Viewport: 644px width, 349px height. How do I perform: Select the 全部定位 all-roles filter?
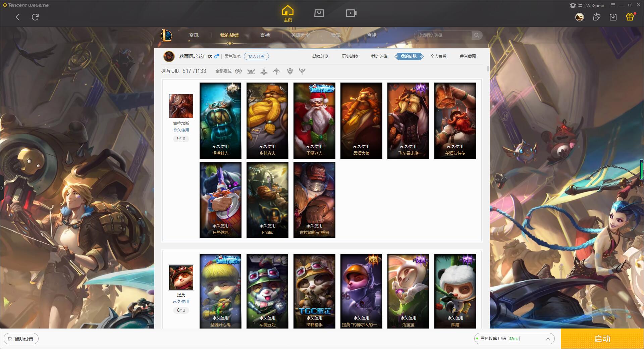(223, 71)
